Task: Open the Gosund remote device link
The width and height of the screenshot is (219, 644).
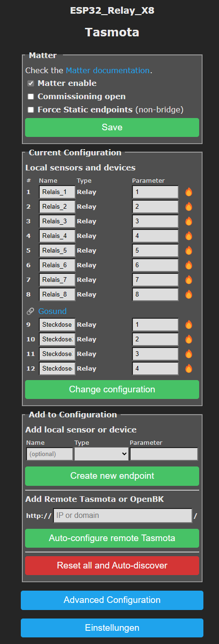Action: coord(53,311)
